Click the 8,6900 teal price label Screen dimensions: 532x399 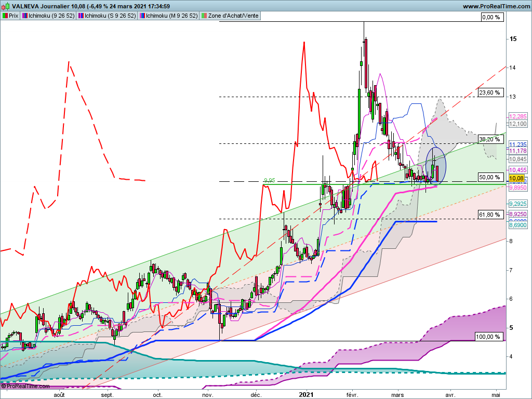tap(518, 225)
